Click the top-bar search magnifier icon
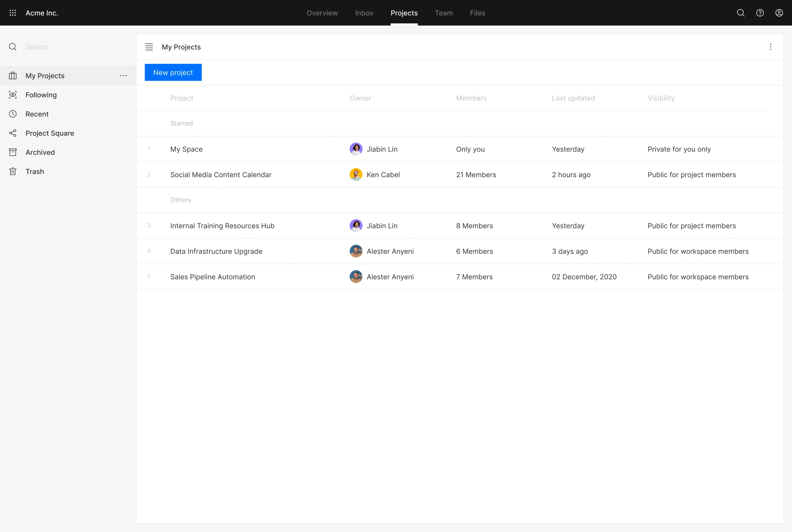Screen dimensions: 792x532 (741, 13)
